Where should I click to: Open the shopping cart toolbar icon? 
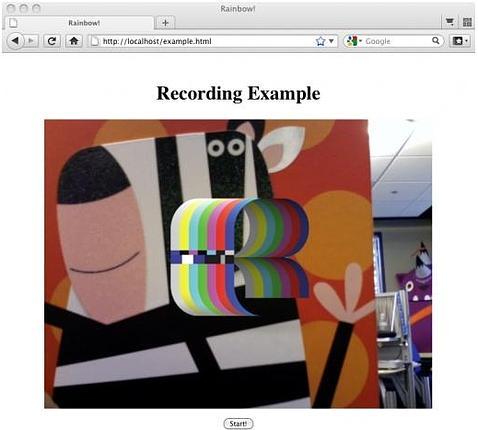tap(450, 22)
